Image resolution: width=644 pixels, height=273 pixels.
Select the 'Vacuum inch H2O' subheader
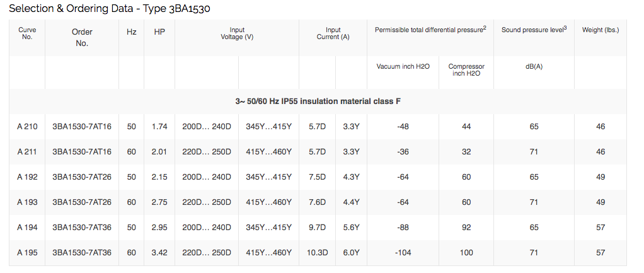pos(403,66)
